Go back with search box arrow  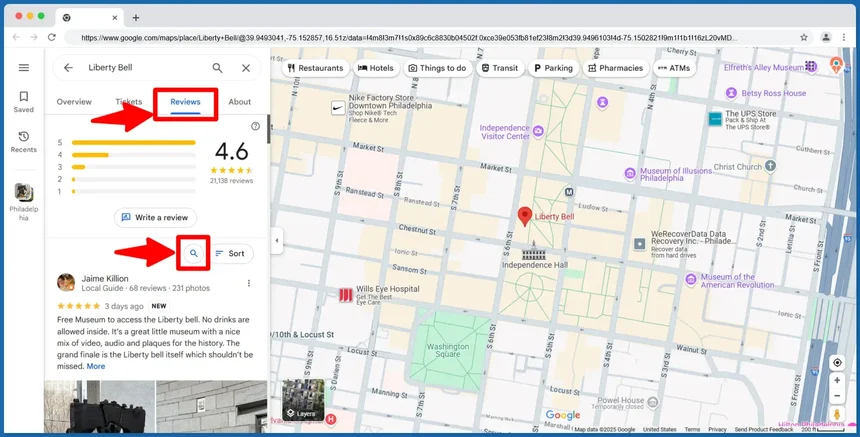(x=68, y=67)
